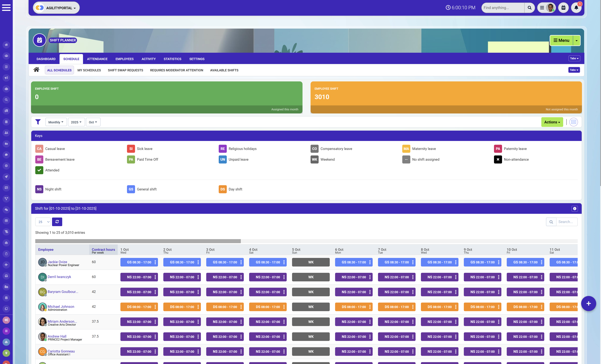Screen dimensions: 601x364
Task: Click the filter funnel icon
Action: [38, 122]
